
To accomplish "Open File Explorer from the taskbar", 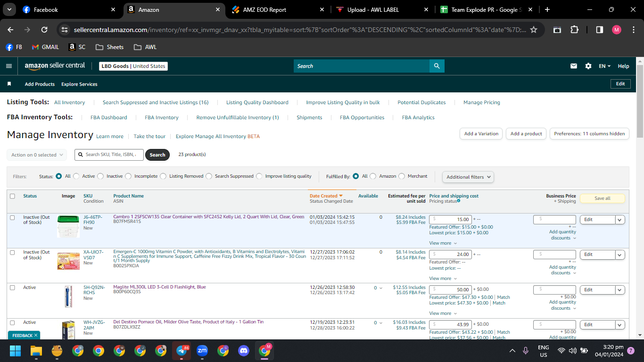I will point(36,351).
